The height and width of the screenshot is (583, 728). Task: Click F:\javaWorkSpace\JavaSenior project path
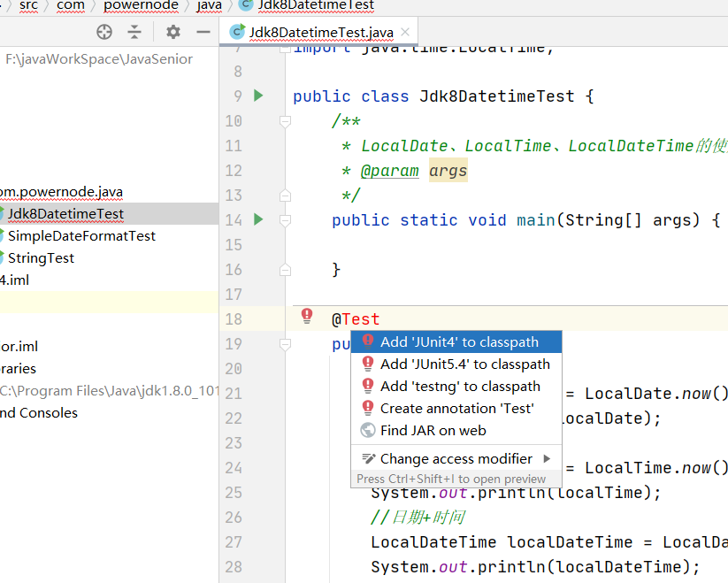99,59
